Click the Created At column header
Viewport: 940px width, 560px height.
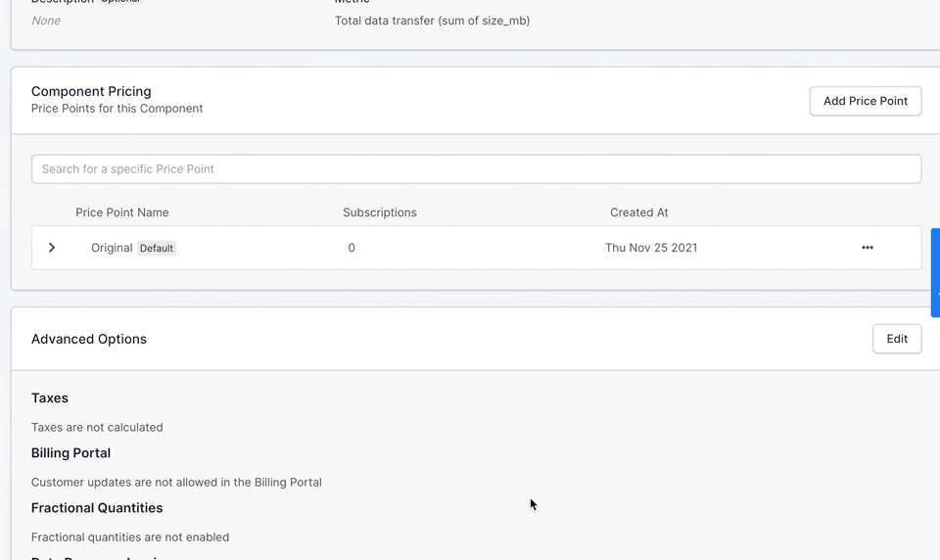tap(638, 212)
